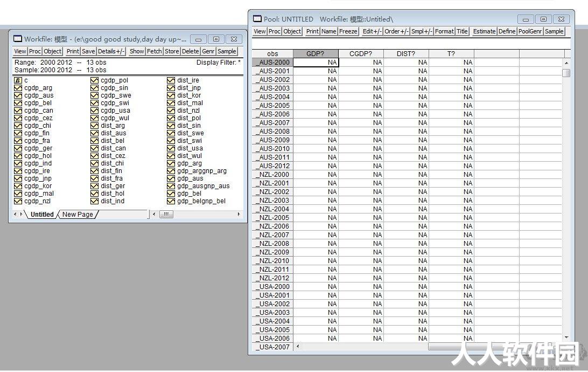
Task: Click Sample in the Workfile toolbar
Action: 227,51
